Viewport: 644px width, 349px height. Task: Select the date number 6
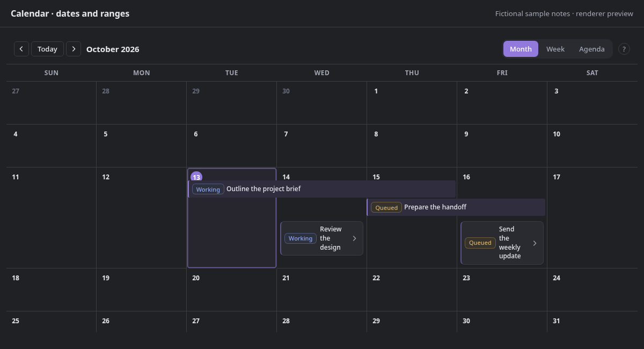point(196,134)
